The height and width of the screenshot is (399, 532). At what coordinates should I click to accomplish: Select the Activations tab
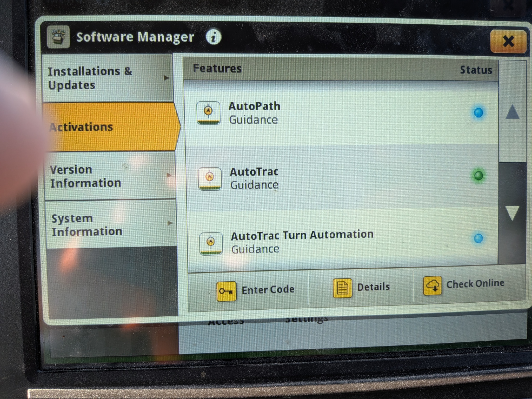pyautogui.click(x=111, y=127)
